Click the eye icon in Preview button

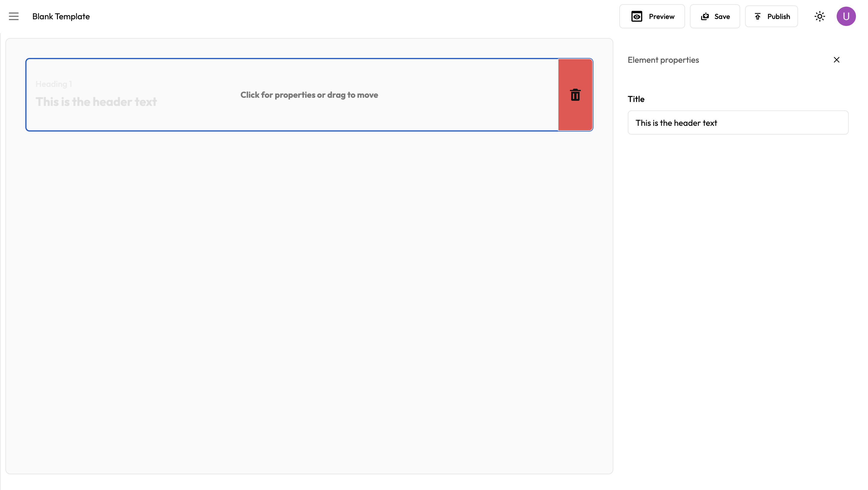coord(637,17)
